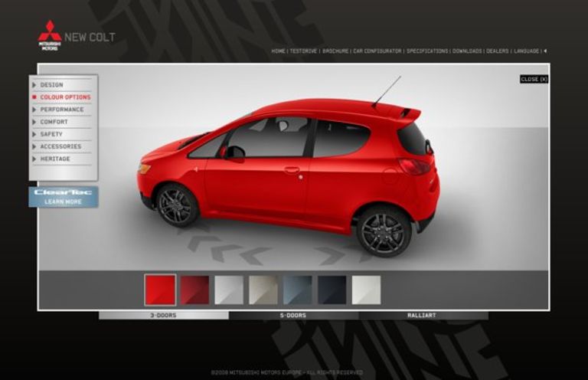The height and width of the screenshot is (380, 588).
Task: Click the Performance arrow in the sidebar
Action: pos(34,110)
